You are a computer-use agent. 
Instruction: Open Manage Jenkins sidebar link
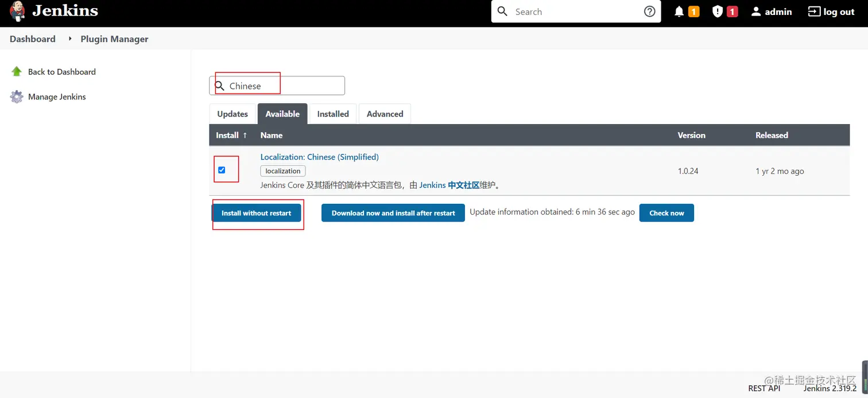(x=57, y=96)
